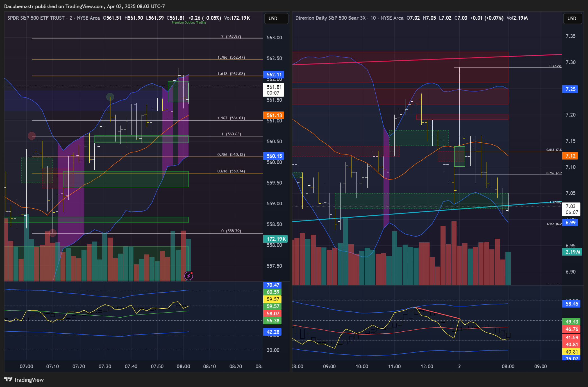Click the 2.19M volume axis label

(x=572, y=252)
